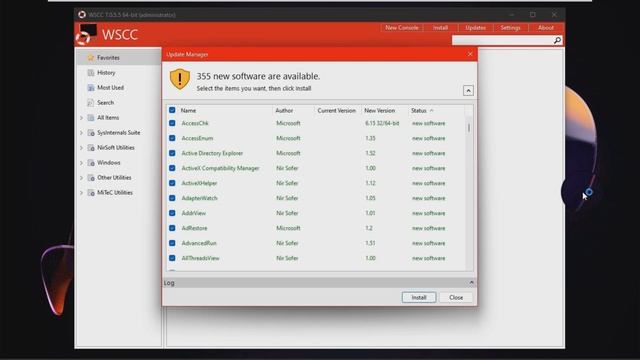Collapse the update list with header chevron
Viewport: 640px width, 360px height.
coord(468,91)
